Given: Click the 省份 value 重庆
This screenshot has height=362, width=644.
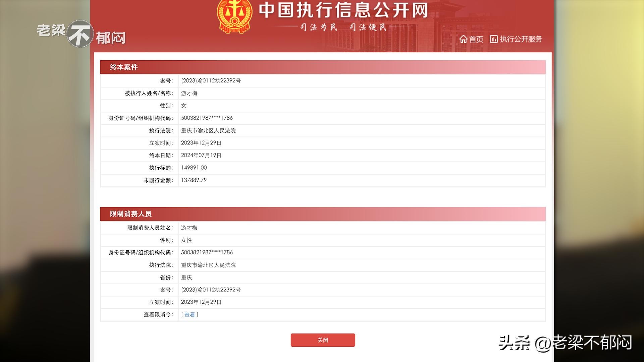Looking at the screenshot, I should pos(186,277).
